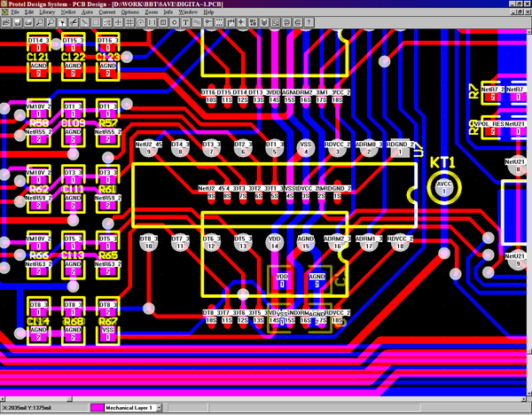
Task: Click the Open file toolbar icon
Action: tap(6, 22)
